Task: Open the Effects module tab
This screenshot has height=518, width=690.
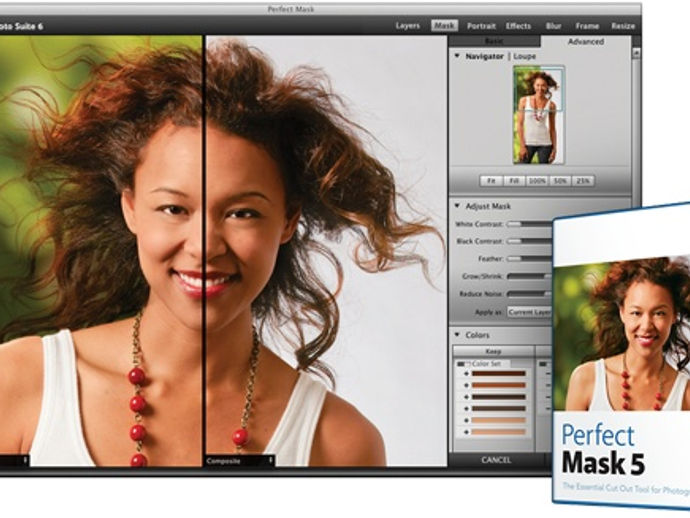Action: (518, 26)
